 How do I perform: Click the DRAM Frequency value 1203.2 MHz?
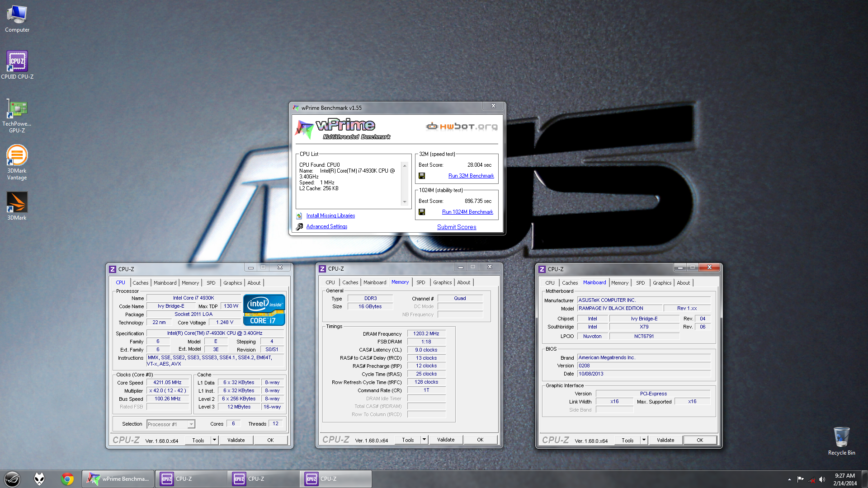[x=426, y=333]
